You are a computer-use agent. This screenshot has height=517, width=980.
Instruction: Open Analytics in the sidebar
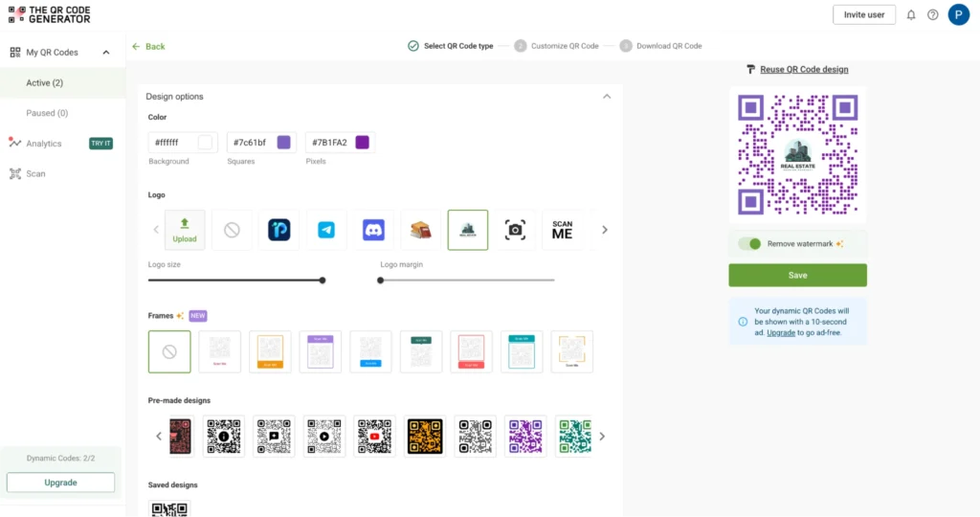point(44,144)
